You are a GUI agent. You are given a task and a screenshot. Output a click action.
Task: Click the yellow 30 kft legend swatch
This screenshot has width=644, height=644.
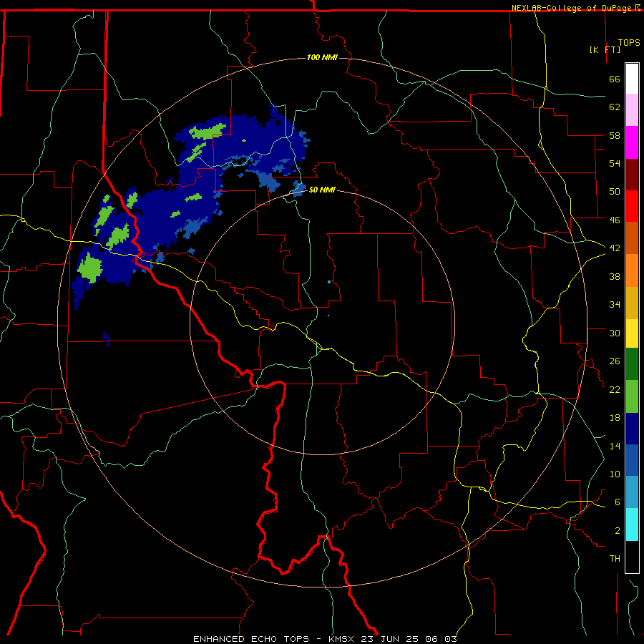click(x=632, y=333)
